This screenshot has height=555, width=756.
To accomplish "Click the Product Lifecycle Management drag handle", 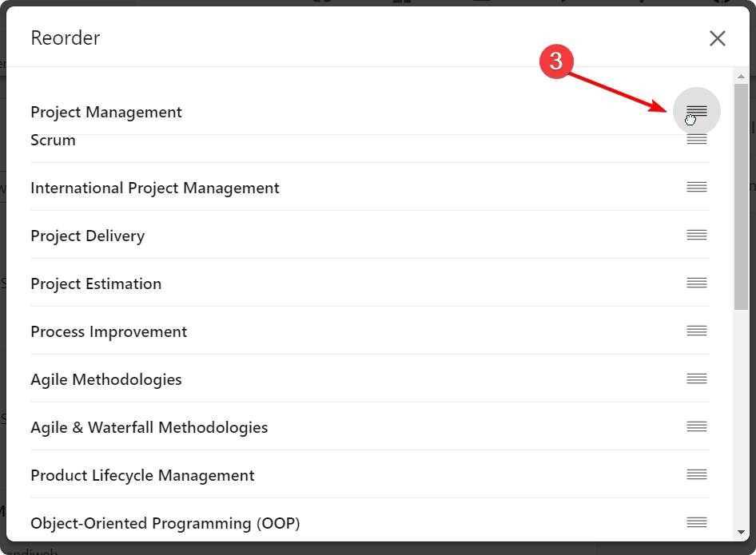I will point(697,475).
